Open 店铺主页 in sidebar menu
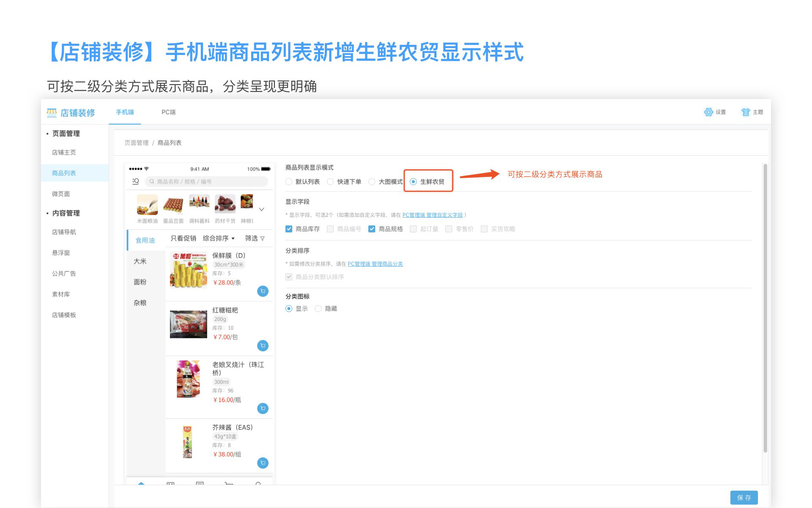Screen dimensions: 812x508 (64, 152)
